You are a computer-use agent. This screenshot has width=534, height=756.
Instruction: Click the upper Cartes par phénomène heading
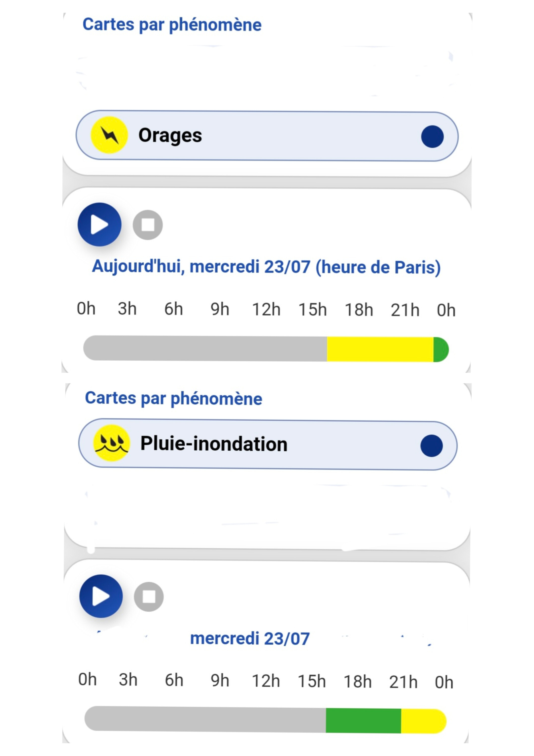click(172, 25)
